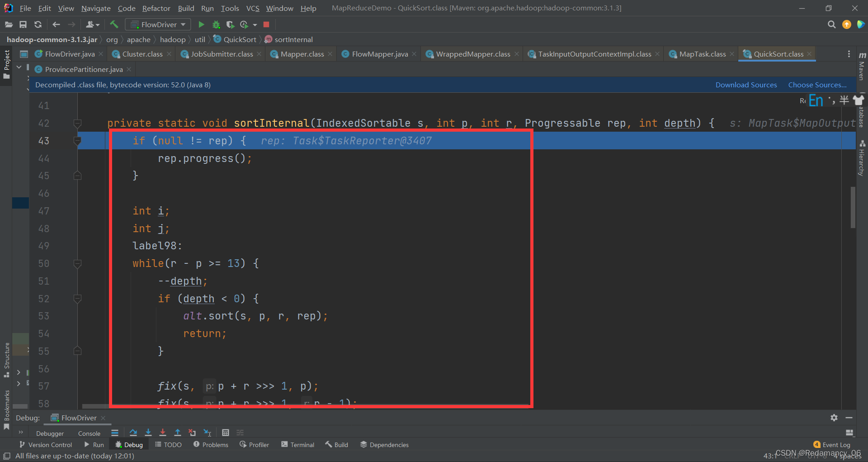
Task: Toggle Bookmarks side panel
Action: tap(6, 410)
